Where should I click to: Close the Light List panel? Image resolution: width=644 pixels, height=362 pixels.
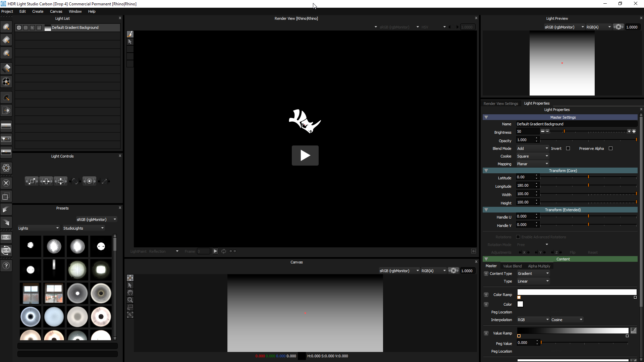[120, 18]
